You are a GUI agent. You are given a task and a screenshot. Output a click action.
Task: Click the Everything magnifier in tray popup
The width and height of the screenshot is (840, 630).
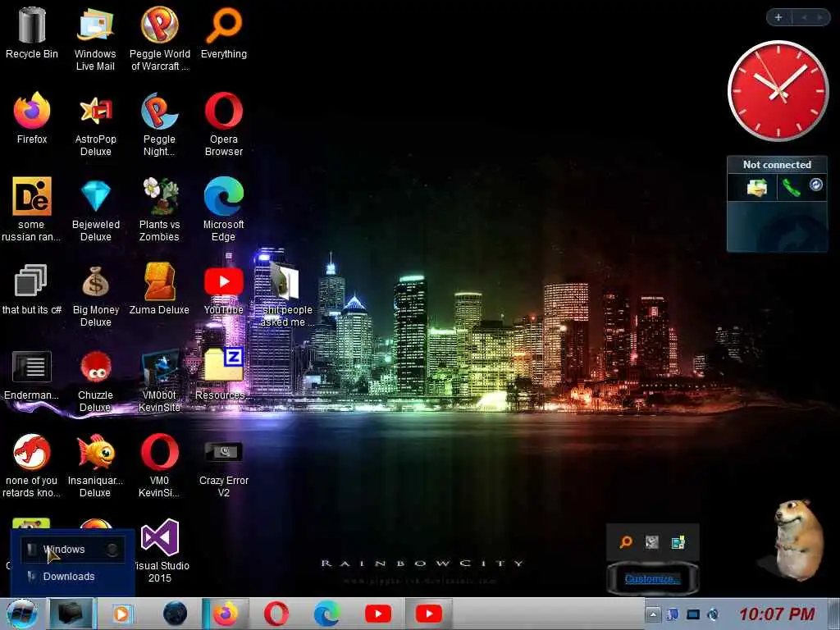626,542
